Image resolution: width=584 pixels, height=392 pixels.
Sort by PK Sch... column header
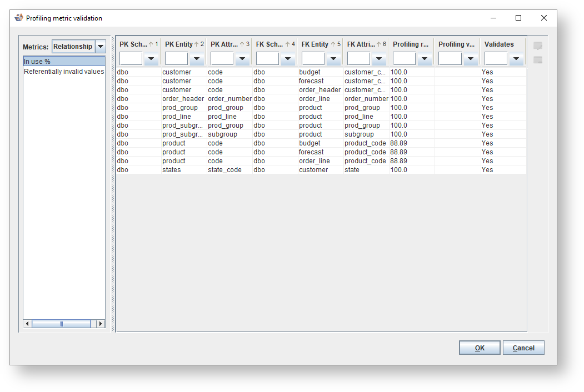pyautogui.click(x=138, y=44)
